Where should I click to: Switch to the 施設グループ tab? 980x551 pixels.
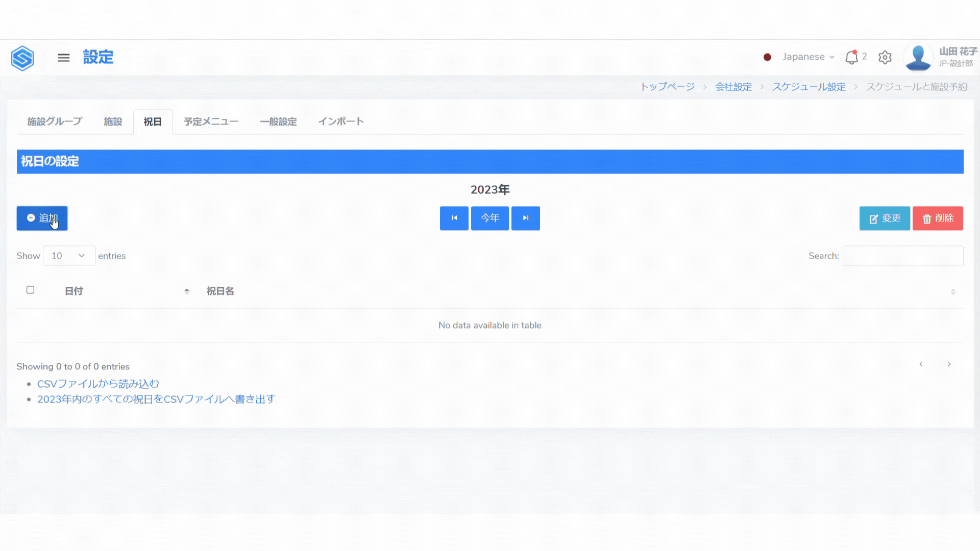55,121
